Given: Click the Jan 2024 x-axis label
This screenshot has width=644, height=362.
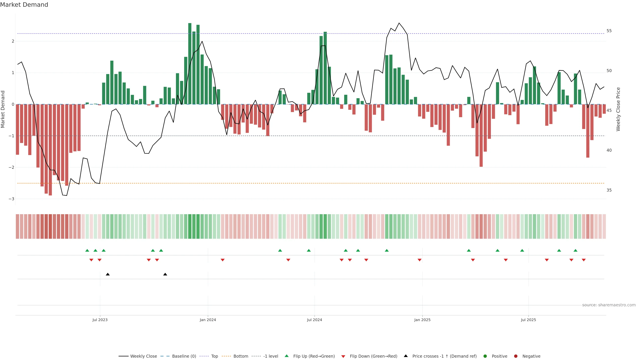Looking at the screenshot, I should (208, 320).
